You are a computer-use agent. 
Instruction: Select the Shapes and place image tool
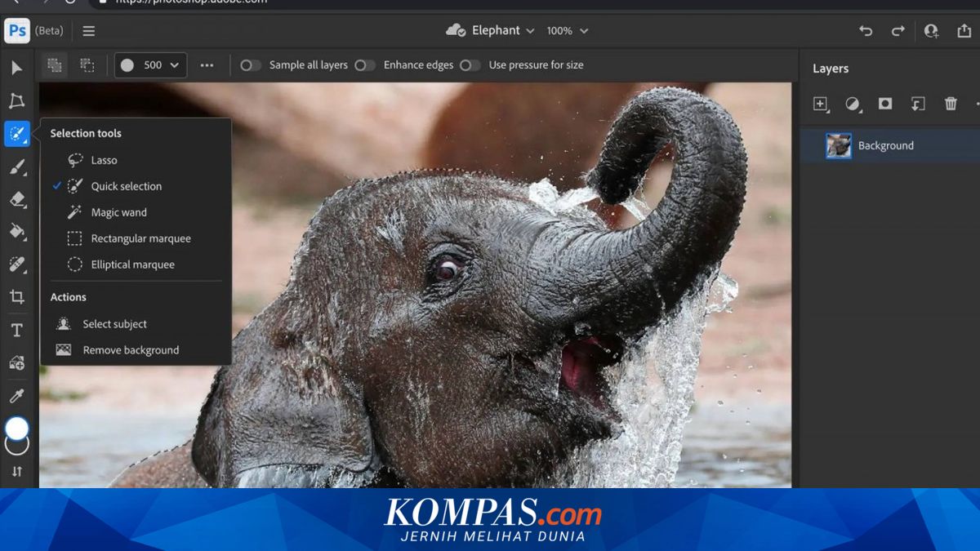tap(16, 363)
